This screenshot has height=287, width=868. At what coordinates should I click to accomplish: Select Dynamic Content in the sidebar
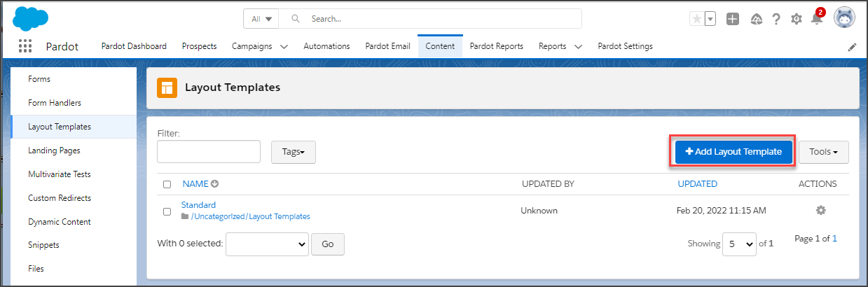tap(59, 222)
